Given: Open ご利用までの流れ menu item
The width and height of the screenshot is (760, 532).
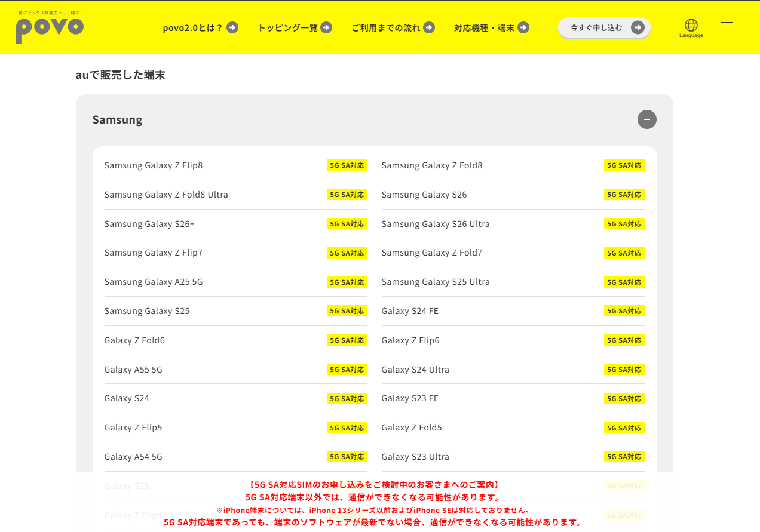Looking at the screenshot, I should coord(393,27).
